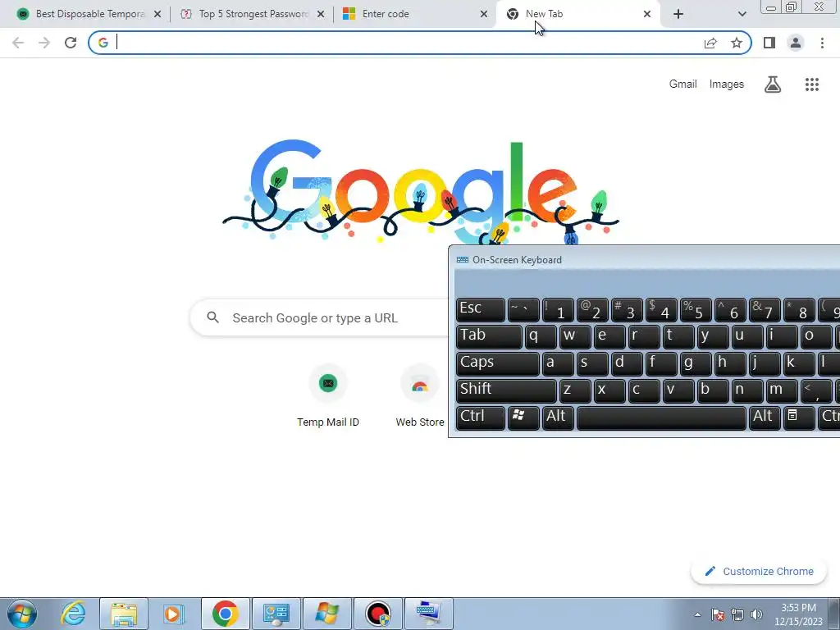Screen dimensions: 840x630
Task: Launch Internet Explorer from taskbar
Action: tap(73, 614)
